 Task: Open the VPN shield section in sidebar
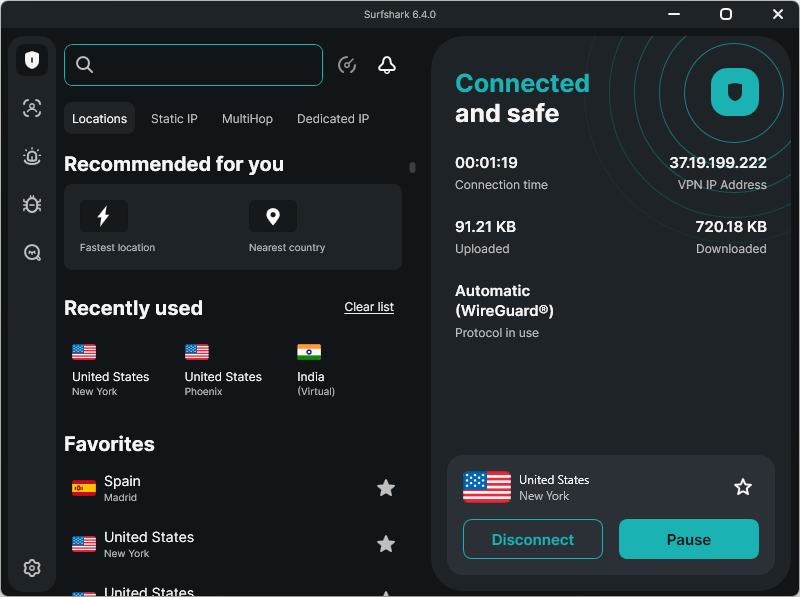32,60
